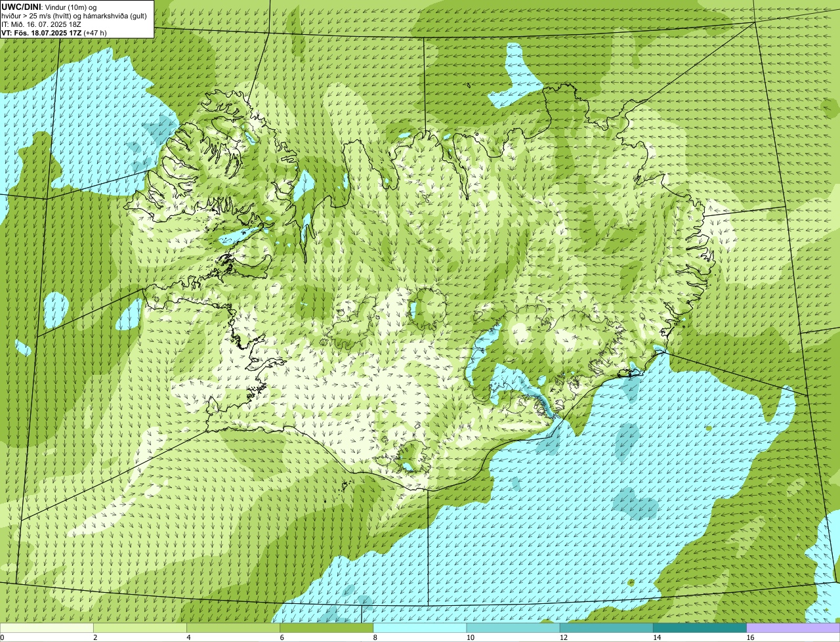Click the "6" label on the color scale

282,637
